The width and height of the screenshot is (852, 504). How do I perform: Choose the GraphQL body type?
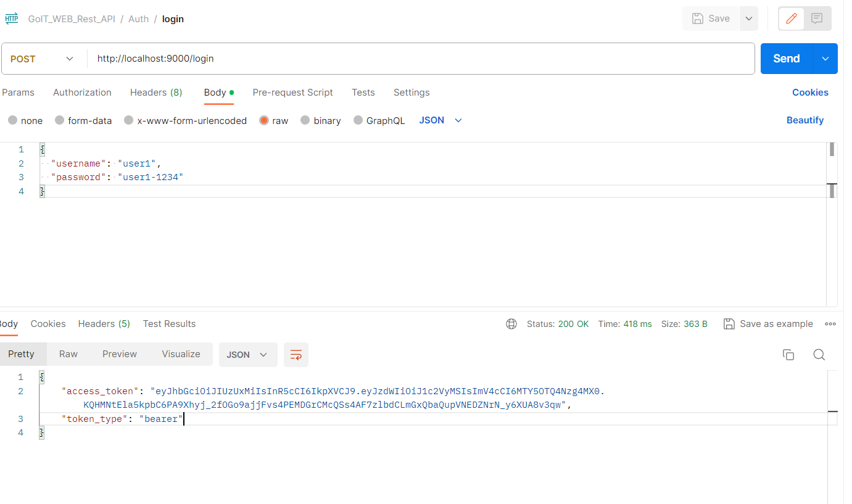pos(379,120)
